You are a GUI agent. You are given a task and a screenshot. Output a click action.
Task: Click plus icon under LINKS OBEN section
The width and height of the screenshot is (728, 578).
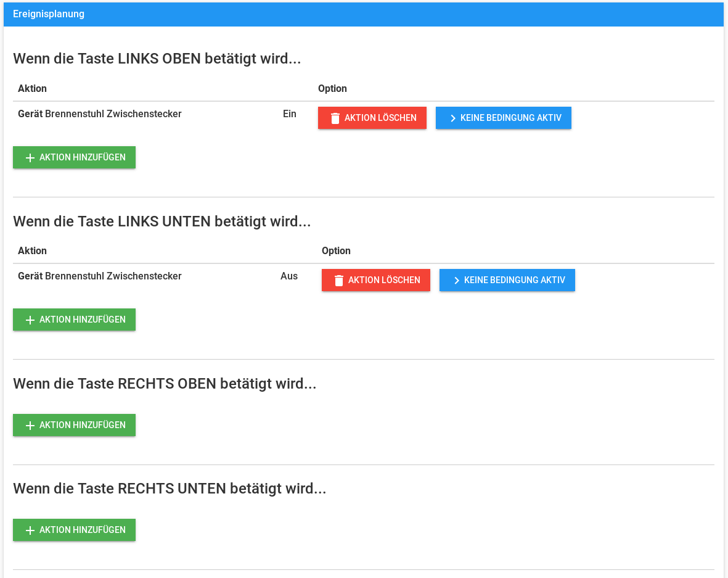[x=30, y=158]
